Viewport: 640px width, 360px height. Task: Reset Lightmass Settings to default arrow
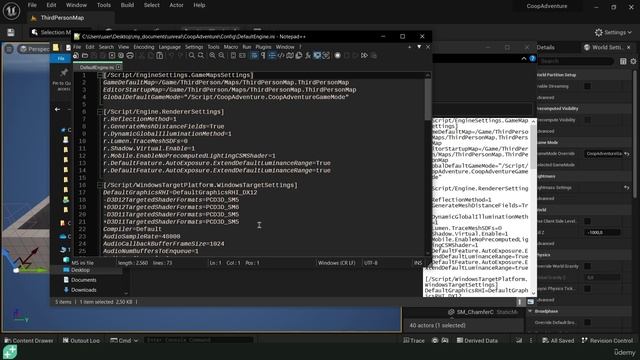627,187
